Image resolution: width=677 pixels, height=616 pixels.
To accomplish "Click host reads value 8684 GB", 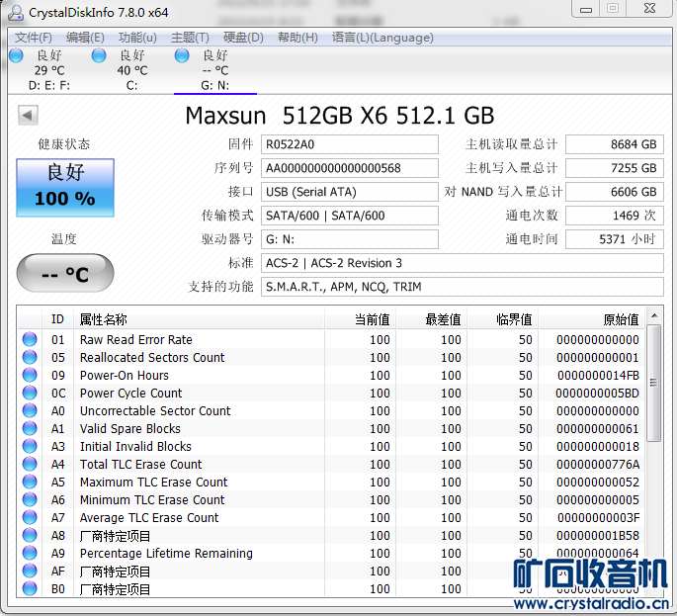I will 615,144.
